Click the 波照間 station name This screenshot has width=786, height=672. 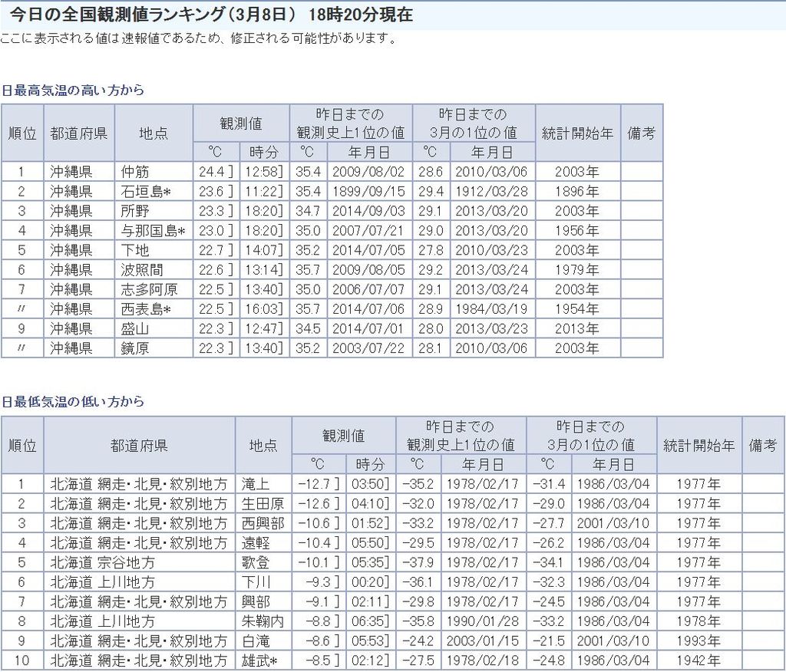pos(141,269)
